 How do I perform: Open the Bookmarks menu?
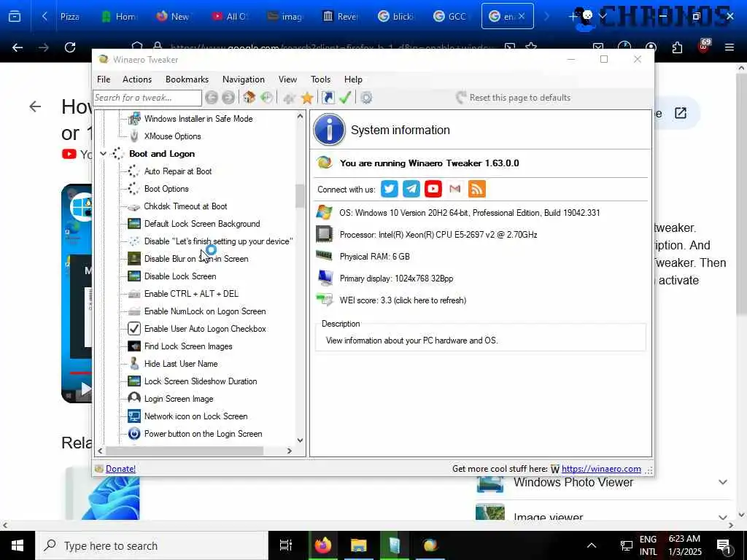tap(187, 79)
